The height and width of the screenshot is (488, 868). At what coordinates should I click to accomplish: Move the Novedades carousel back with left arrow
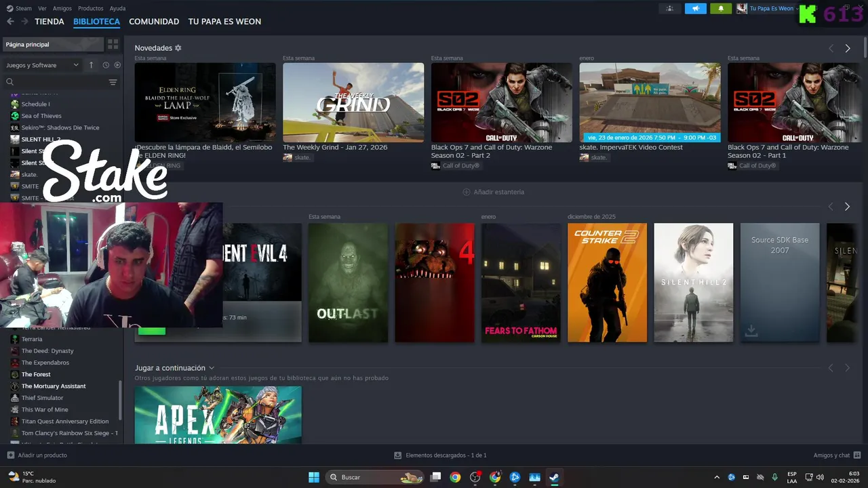pyautogui.click(x=831, y=48)
